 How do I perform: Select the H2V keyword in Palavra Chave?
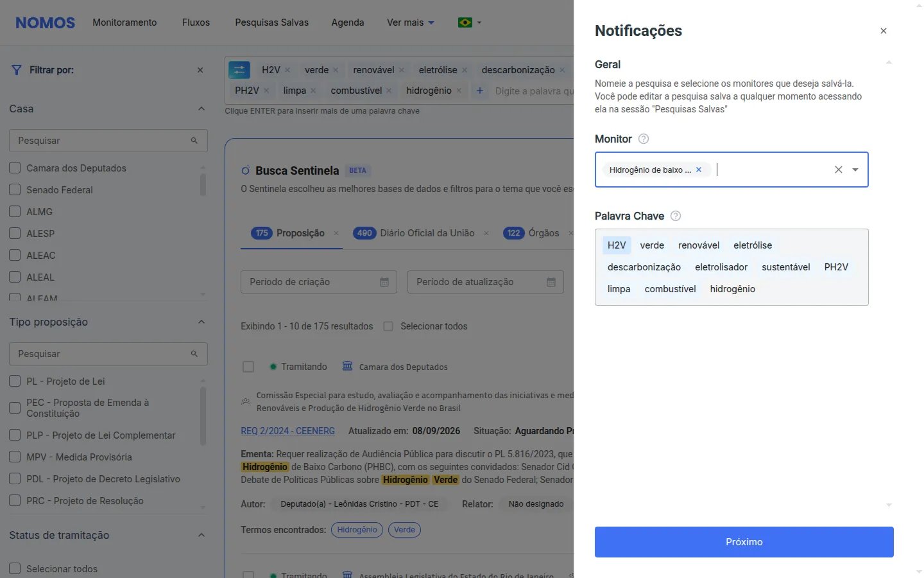click(x=617, y=245)
